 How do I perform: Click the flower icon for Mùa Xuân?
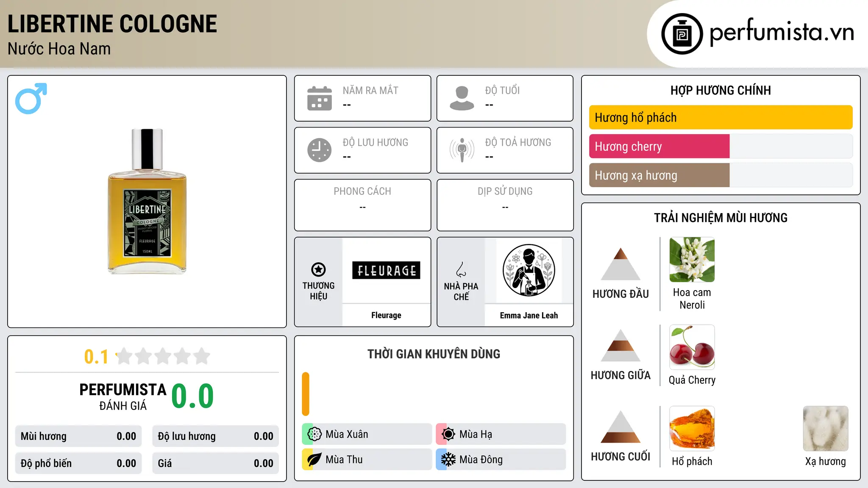pos(314,434)
